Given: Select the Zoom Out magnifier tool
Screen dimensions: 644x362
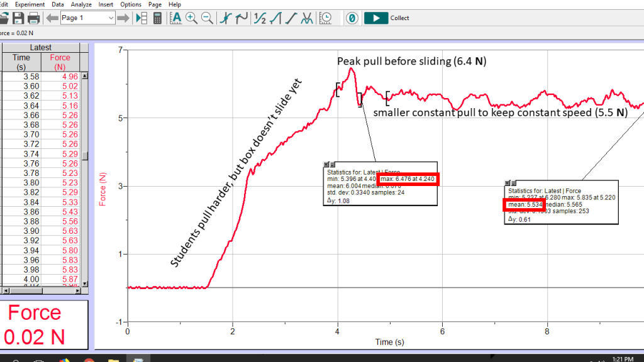Looking at the screenshot, I should point(208,18).
